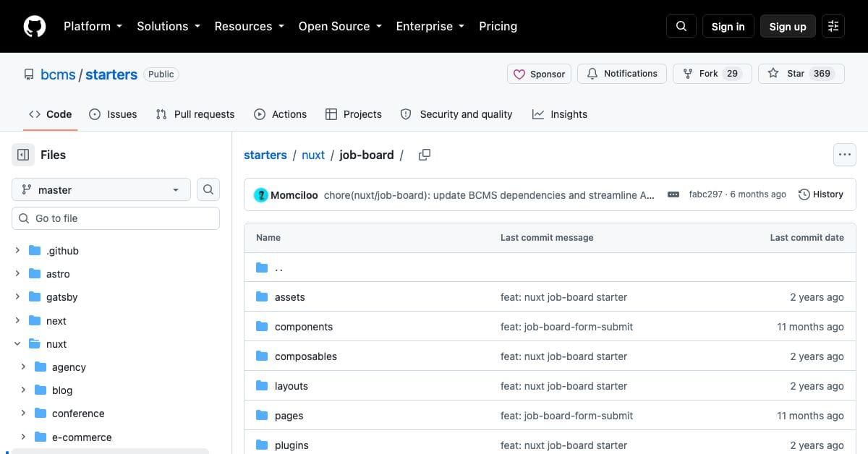Open the search magnifier in header

pos(681,26)
